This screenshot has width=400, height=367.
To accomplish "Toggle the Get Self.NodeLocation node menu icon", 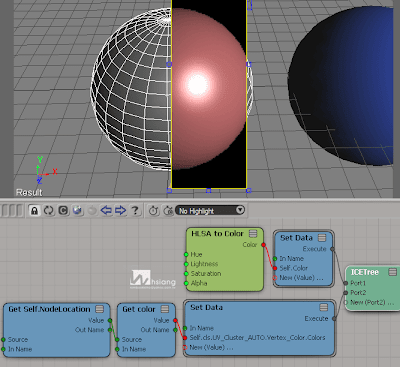I will pos(100,309).
